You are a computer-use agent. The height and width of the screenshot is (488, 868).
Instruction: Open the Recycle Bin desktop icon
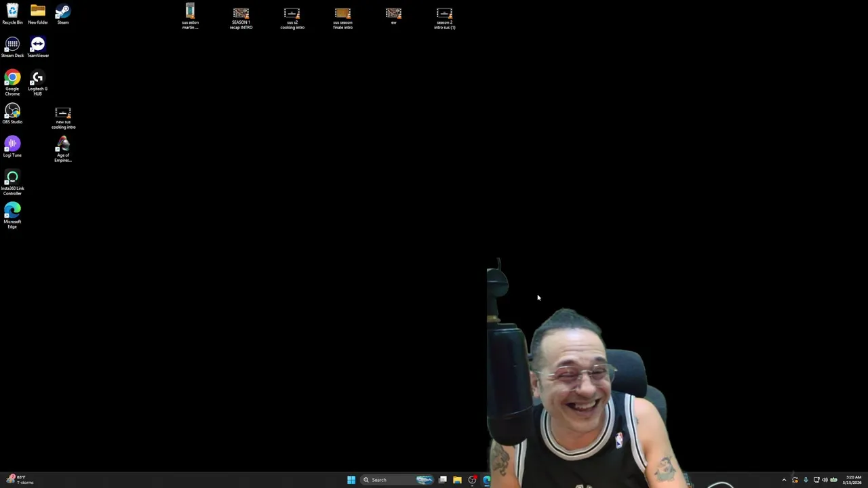tap(12, 14)
